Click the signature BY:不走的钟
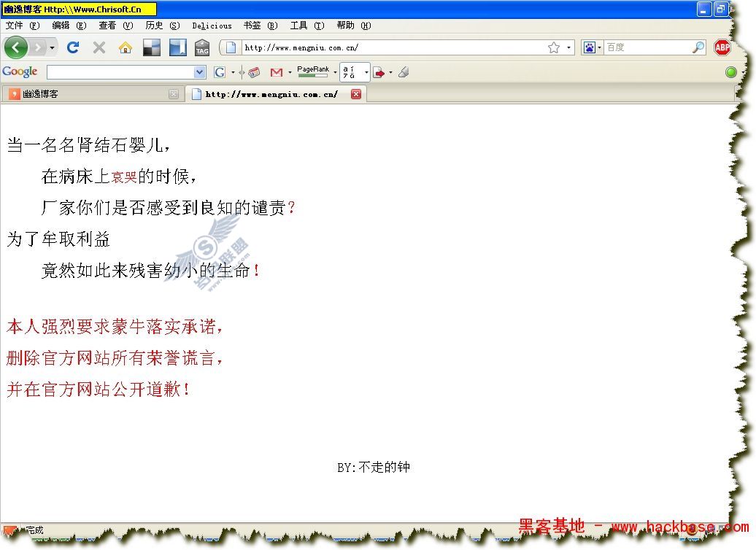 point(374,467)
